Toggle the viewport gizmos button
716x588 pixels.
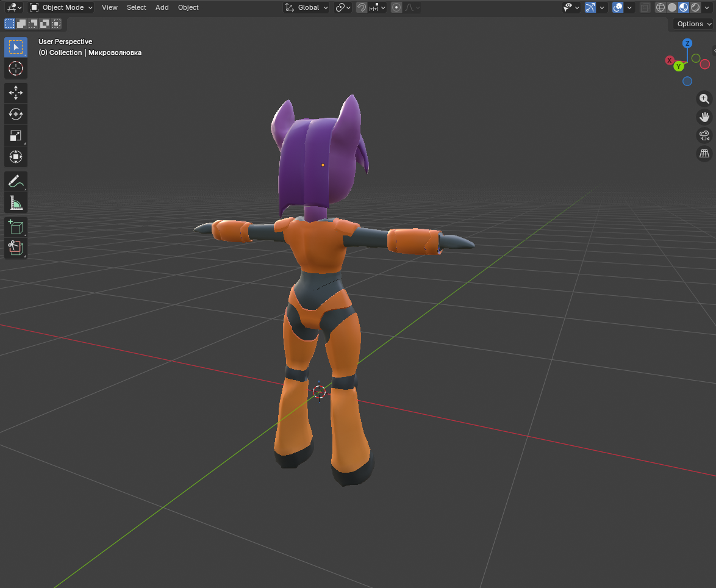tap(590, 7)
